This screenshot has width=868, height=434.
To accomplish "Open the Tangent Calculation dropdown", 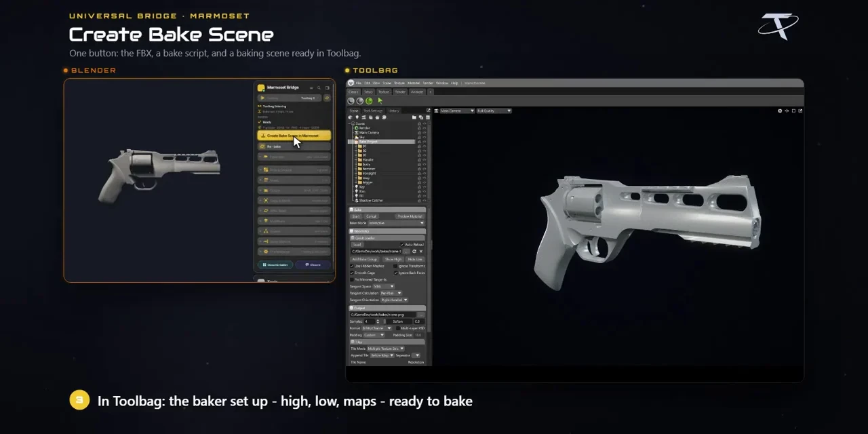I will [391, 293].
